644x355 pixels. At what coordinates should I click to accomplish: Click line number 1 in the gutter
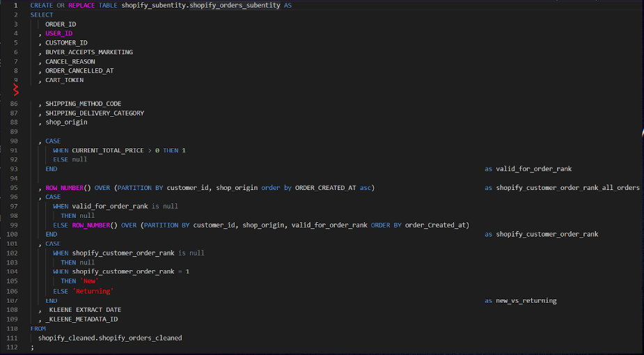coord(15,6)
